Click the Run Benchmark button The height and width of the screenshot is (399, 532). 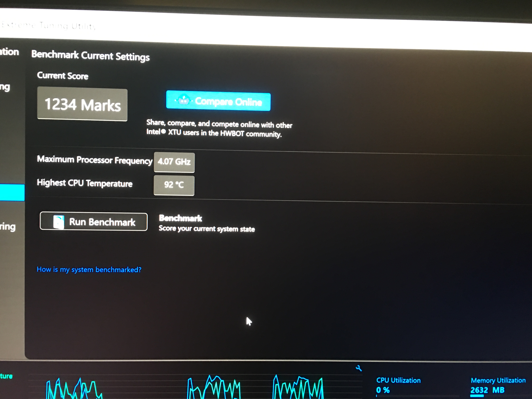[94, 221]
